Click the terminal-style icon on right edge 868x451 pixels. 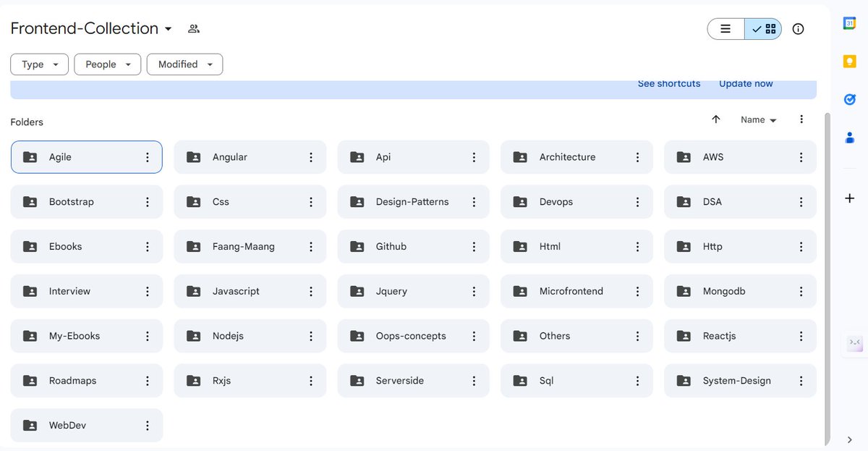(x=854, y=342)
